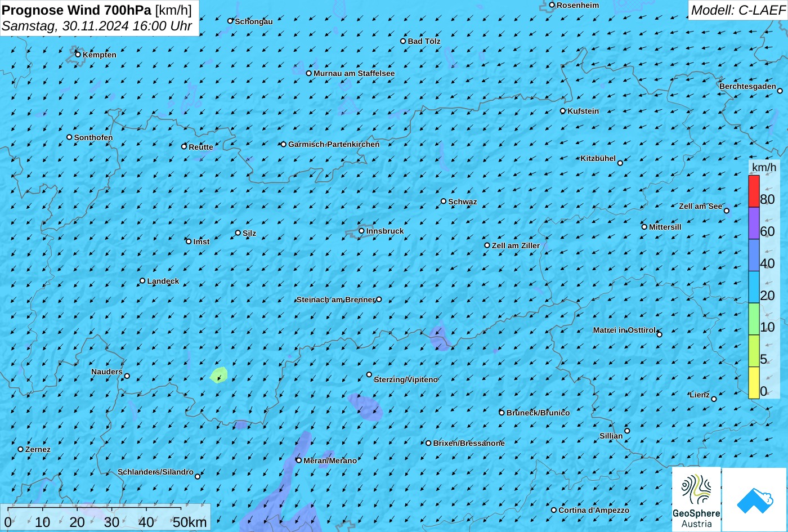788x532 pixels.
Task: Click the 'Reutte' label
Action: pyautogui.click(x=201, y=147)
